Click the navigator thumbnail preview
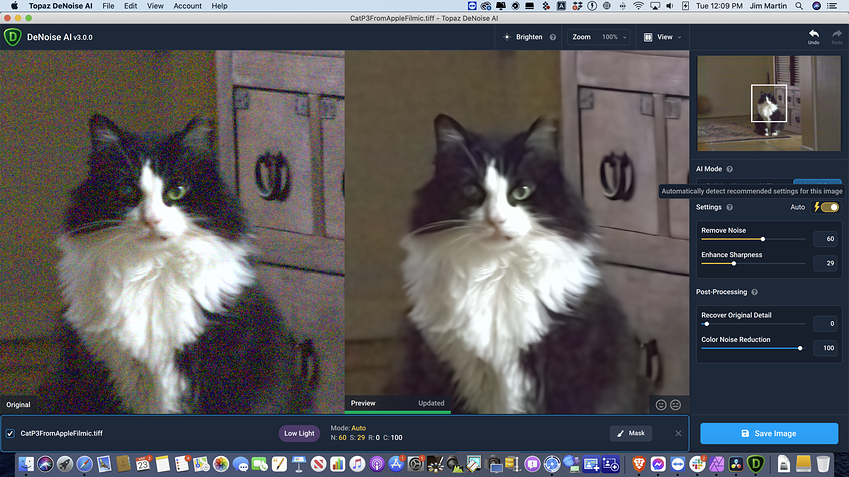Screen dimensions: 849x477 [769, 103]
